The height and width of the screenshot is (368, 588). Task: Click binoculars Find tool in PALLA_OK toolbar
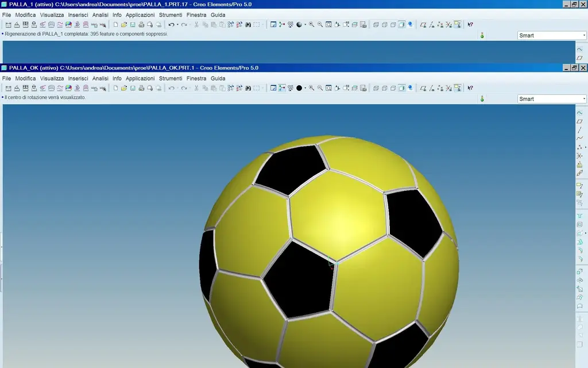[248, 88]
